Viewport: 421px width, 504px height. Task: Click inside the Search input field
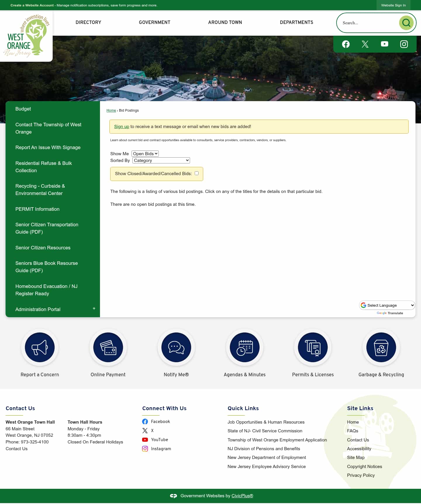click(368, 23)
